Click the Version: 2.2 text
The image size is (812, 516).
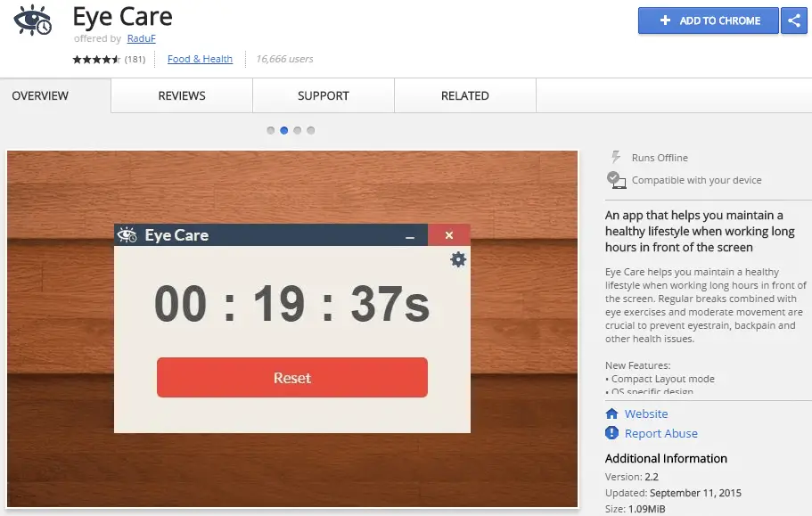click(632, 477)
